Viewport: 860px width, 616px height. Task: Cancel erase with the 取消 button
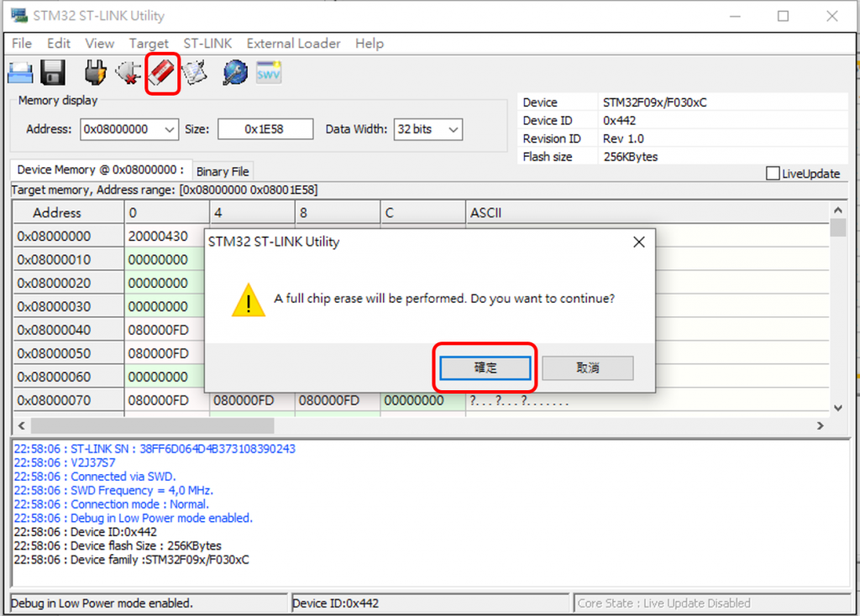[587, 368]
